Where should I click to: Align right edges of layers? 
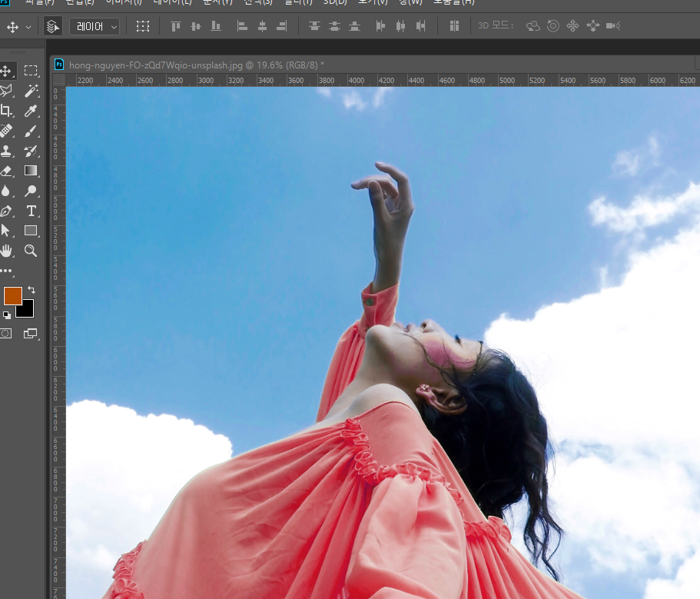coord(282,26)
